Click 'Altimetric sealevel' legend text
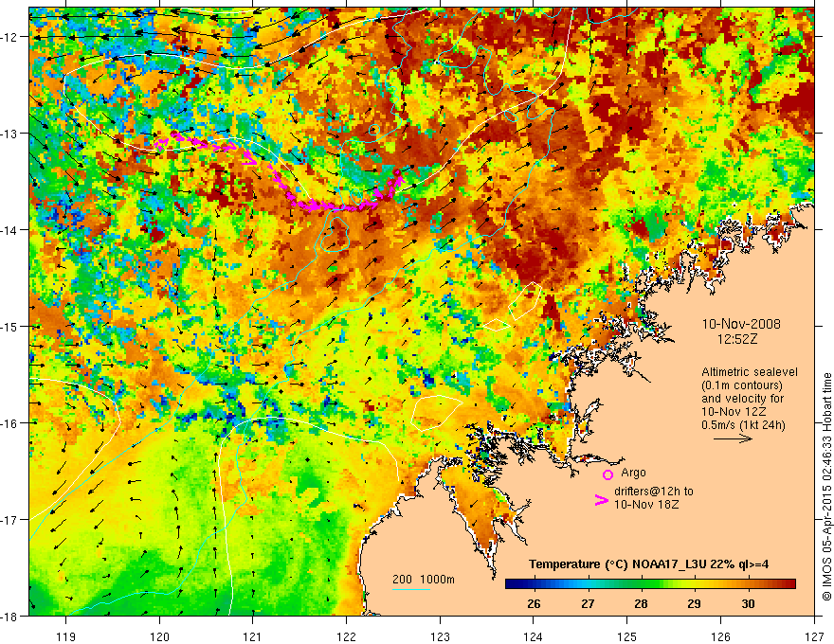Screen dimensions: 834x644 tap(750, 372)
